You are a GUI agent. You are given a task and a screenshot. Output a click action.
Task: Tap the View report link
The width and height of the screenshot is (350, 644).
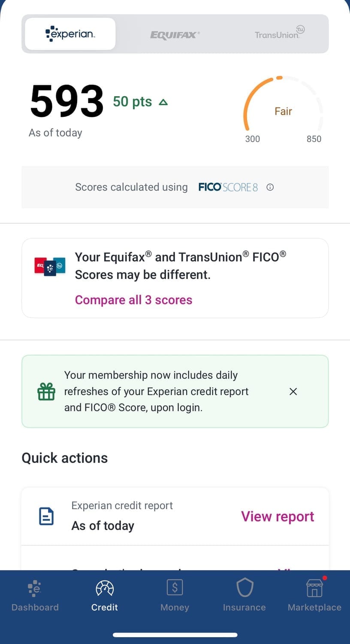pos(278,516)
